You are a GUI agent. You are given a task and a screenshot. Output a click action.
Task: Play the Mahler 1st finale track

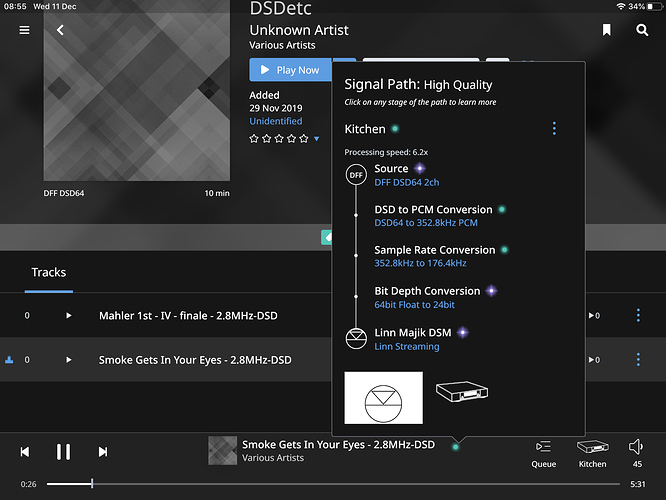click(68, 316)
